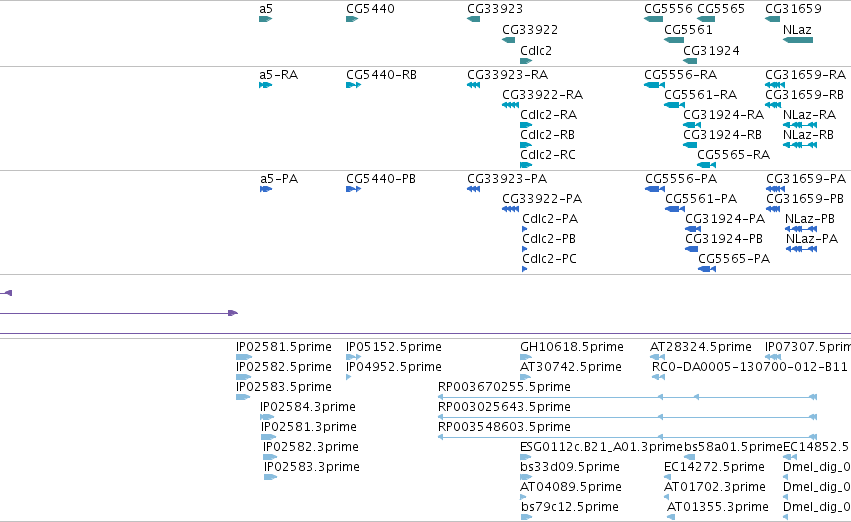This screenshot has width=851, height=522.
Task: Click the NLaz-PA label
Action: [812, 239]
